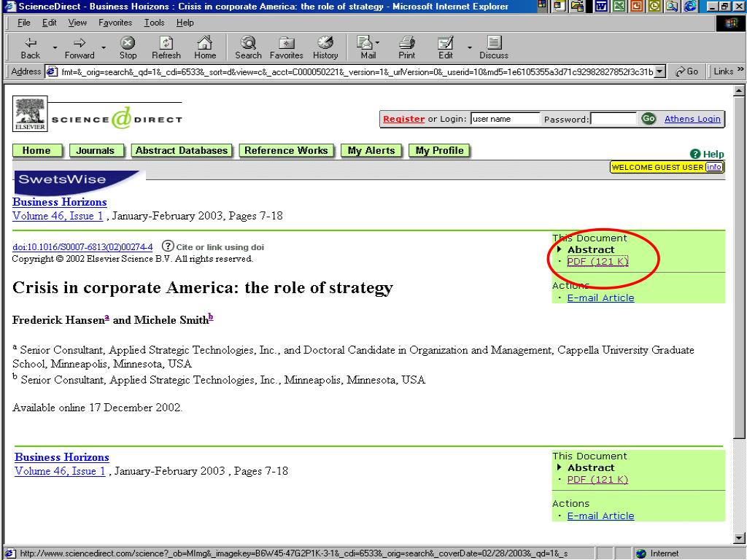747x560 pixels.
Task: Click the vertical scrollbar up arrow
Action: click(x=739, y=90)
